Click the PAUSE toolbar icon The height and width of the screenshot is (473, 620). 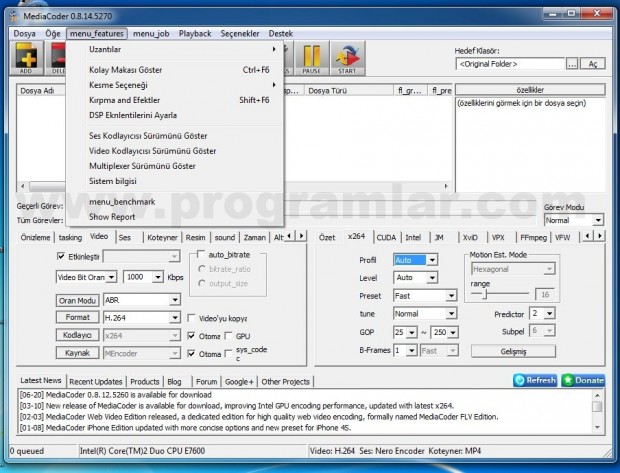(311, 59)
